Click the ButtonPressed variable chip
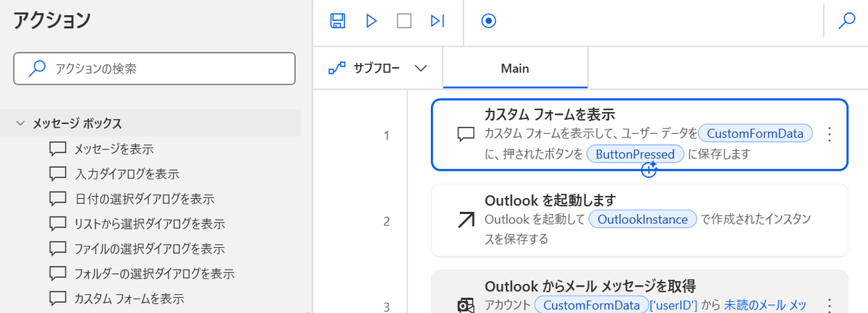The width and height of the screenshot is (868, 313). (635, 153)
